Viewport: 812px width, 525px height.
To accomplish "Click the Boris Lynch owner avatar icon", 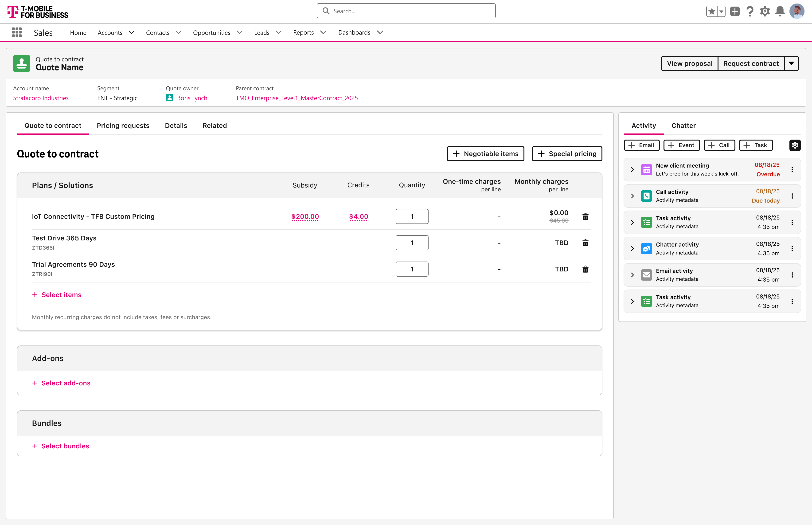I will click(169, 98).
